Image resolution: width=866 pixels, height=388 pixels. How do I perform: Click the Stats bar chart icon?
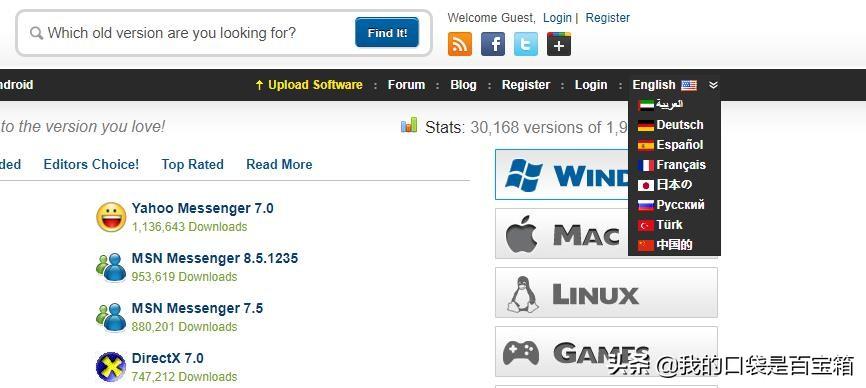[409, 125]
